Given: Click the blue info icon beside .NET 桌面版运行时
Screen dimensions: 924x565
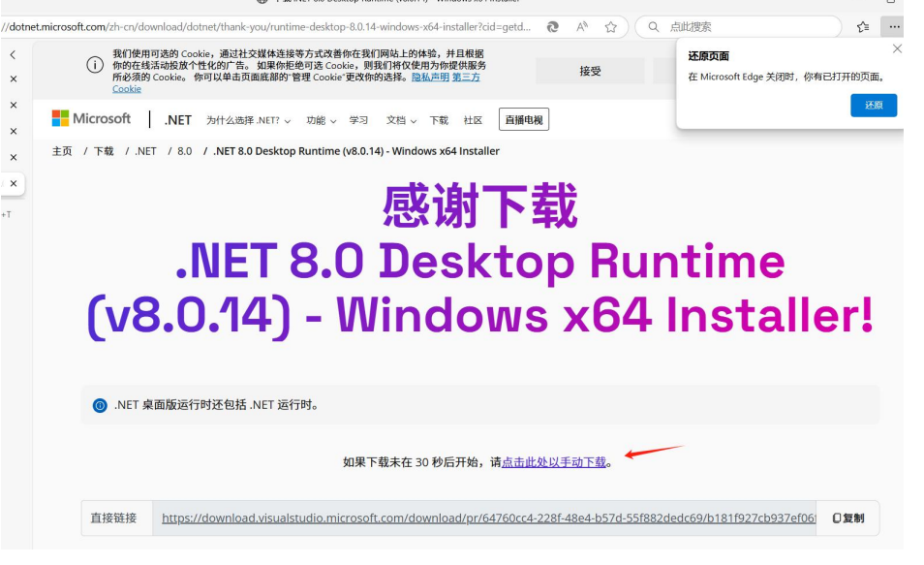Looking at the screenshot, I should pos(100,405).
